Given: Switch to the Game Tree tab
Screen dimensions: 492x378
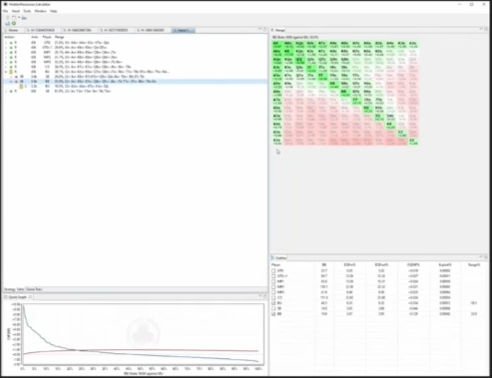Looking at the screenshot, I should (34, 289).
